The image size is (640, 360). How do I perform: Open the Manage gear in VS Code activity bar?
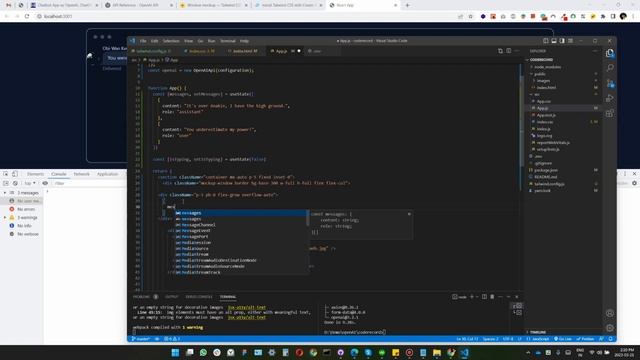pyautogui.click(x=610, y=328)
